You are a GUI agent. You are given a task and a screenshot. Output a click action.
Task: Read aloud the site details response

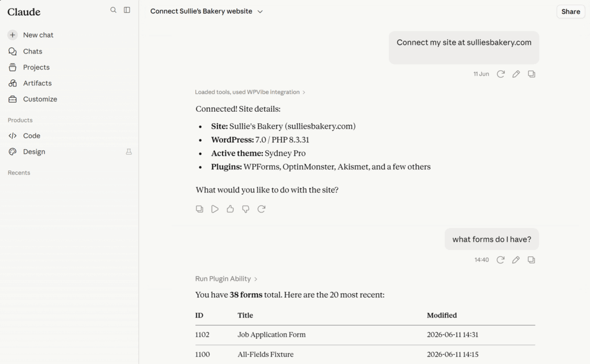(215, 209)
